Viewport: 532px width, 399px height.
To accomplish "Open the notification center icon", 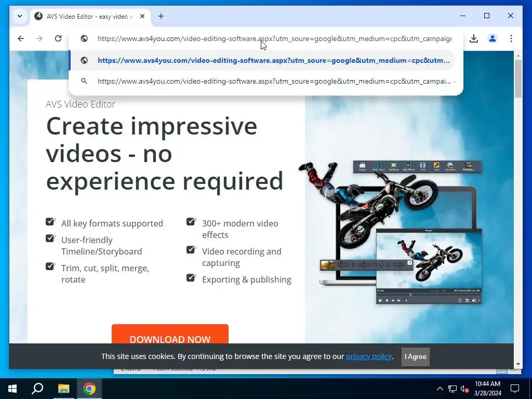I will point(515,389).
